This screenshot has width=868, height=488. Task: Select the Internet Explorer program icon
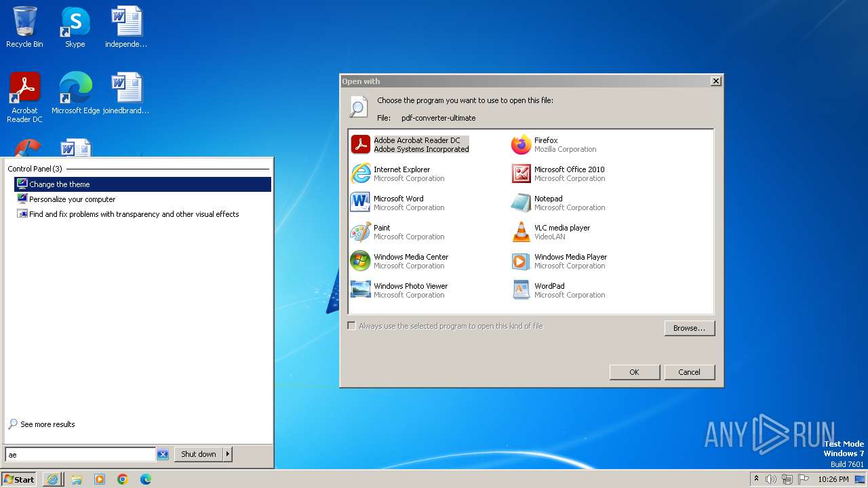[361, 174]
